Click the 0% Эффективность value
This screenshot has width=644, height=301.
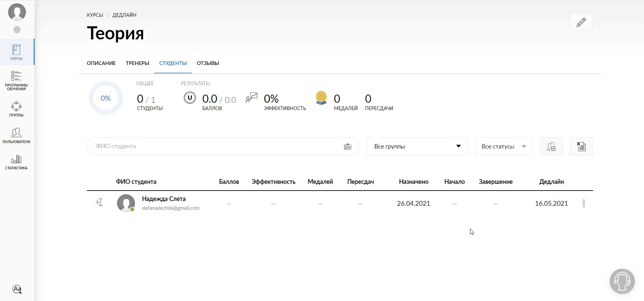285,103
